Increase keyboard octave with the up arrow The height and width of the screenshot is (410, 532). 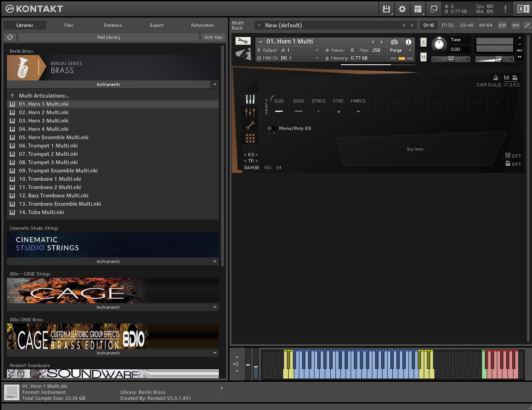[237, 357]
